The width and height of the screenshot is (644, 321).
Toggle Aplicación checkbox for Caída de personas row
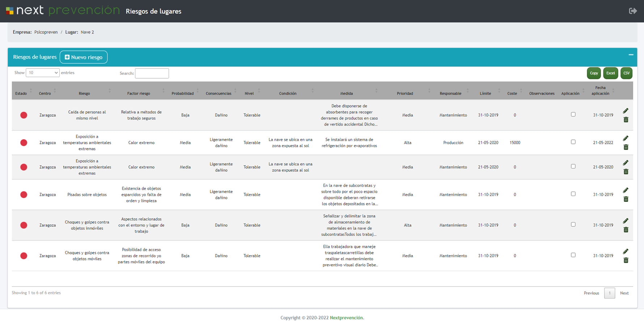tap(573, 114)
